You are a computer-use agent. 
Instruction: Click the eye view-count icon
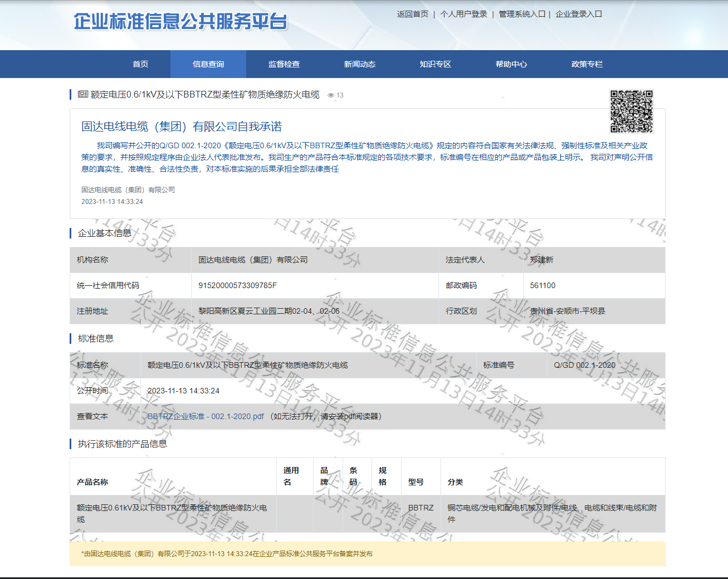click(331, 95)
